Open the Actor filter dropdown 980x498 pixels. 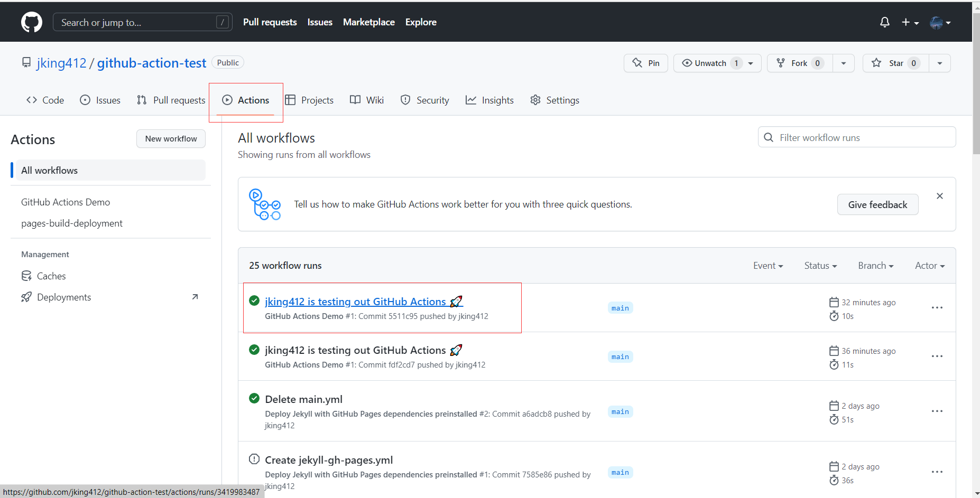(x=930, y=266)
